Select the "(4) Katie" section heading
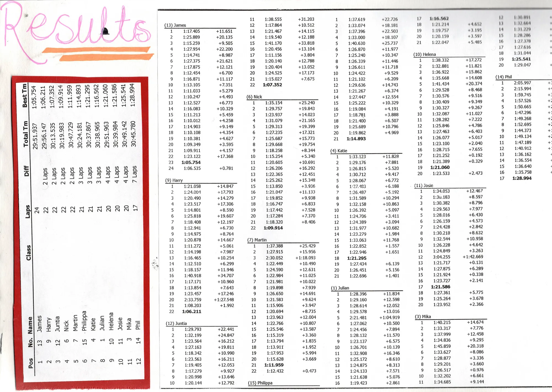Viewport: 552px width, 392px height. [x=339, y=151]
